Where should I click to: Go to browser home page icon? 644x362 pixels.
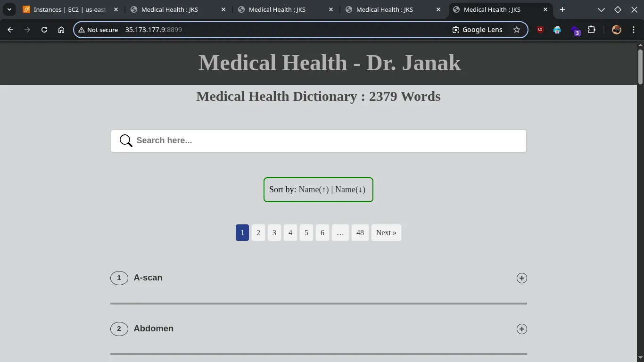pos(61,30)
